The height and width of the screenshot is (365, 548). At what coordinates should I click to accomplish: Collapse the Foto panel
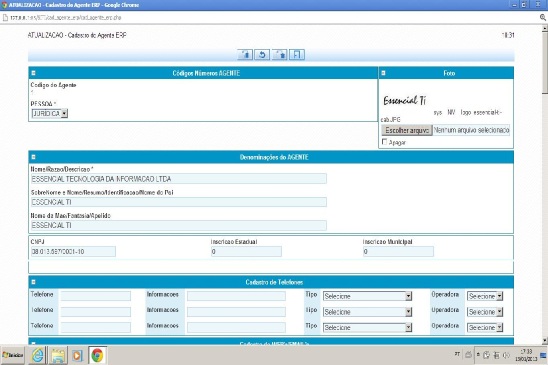click(383, 73)
